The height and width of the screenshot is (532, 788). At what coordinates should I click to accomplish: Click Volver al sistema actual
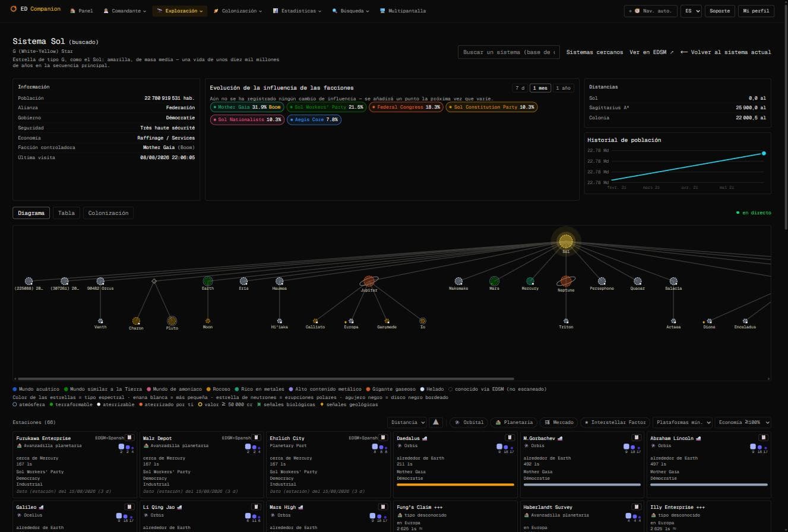coord(726,52)
